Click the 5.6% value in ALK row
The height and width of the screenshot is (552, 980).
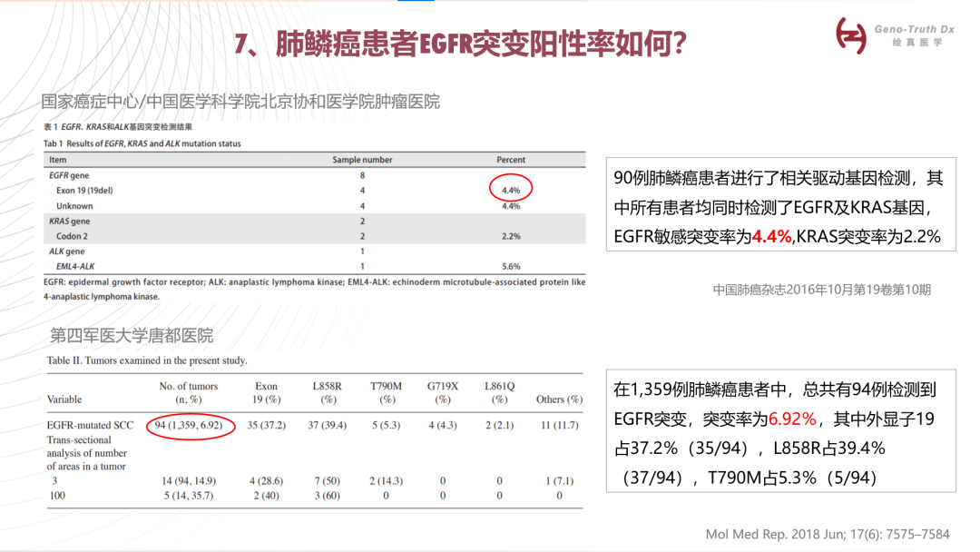510,267
